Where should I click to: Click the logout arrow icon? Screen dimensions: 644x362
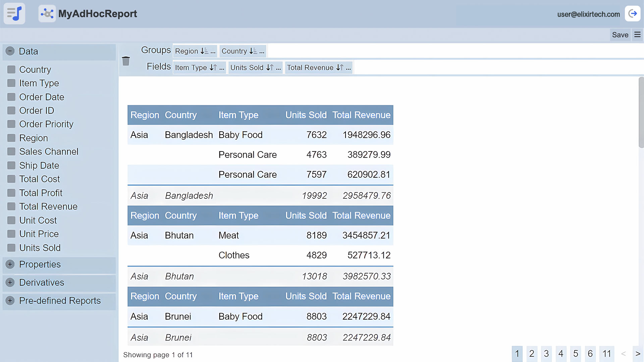click(633, 14)
